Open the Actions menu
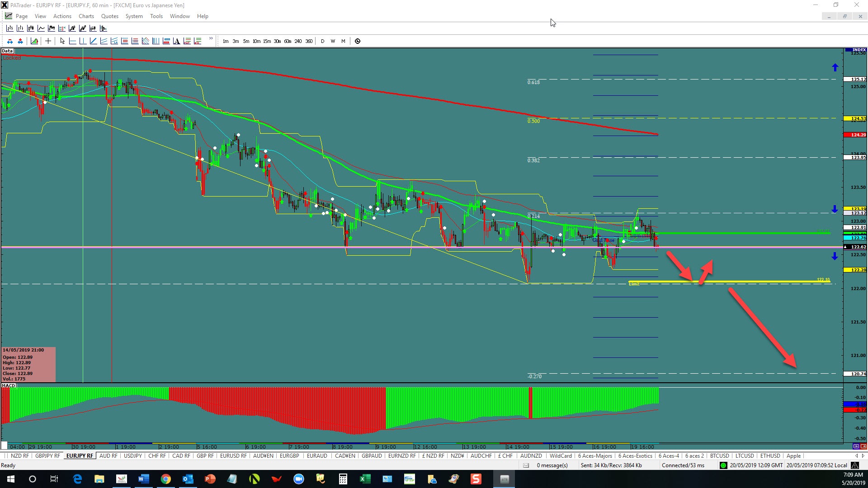The image size is (868, 488). [x=62, y=16]
